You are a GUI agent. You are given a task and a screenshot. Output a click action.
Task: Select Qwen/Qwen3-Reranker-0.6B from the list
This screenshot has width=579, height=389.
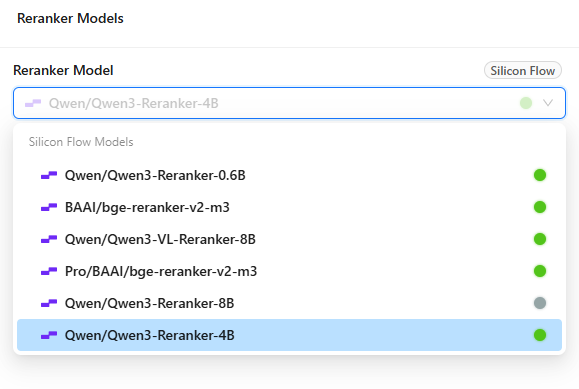coord(289,175)
